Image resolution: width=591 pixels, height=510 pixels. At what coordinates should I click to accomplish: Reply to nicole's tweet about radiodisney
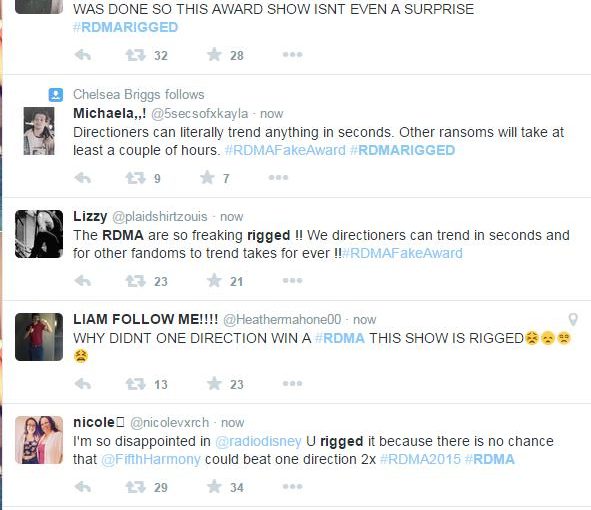coord(83,487)
